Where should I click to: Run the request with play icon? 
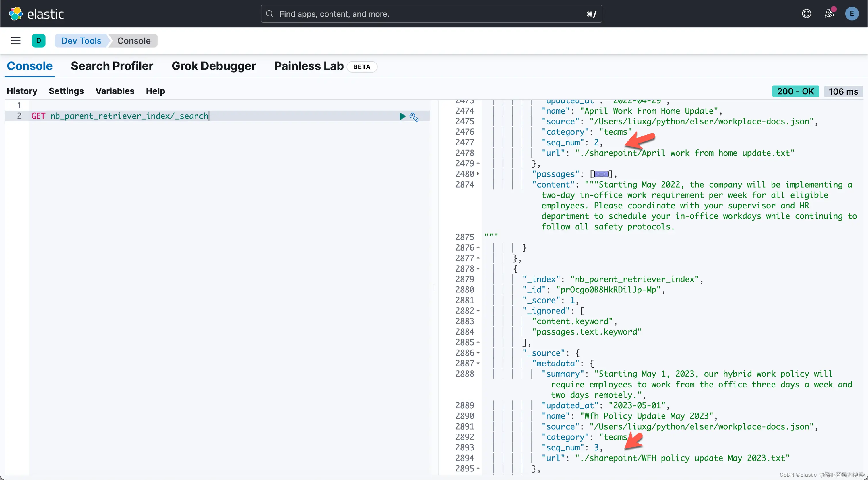(402, 116)
